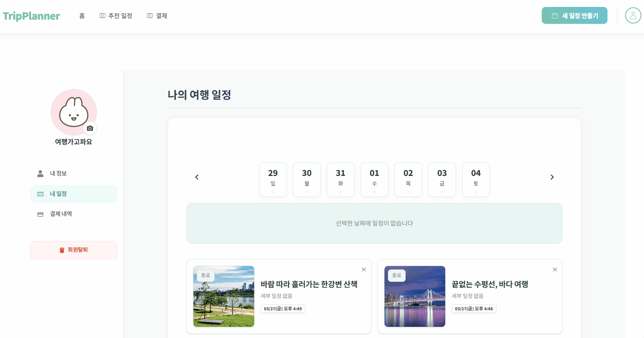Screen dimensions: 644x338
Task: Open the night bridge trip thumbnail
Action: point(415,296)
